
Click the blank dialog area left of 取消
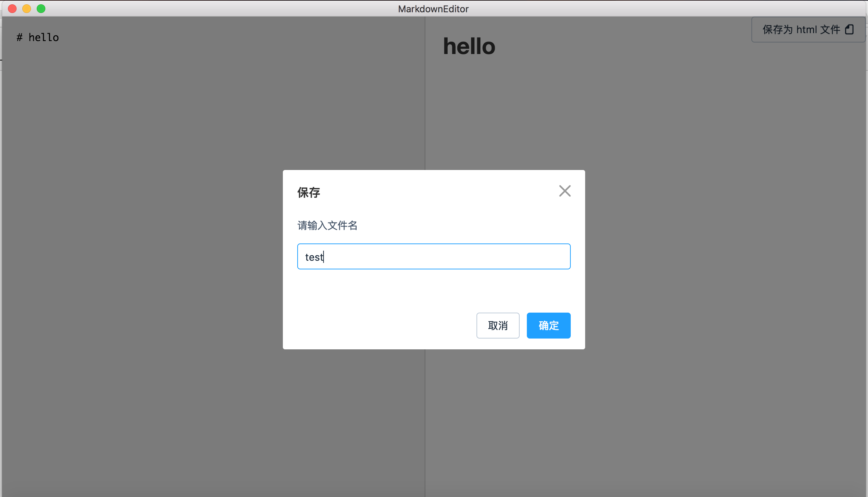[378, 326]
